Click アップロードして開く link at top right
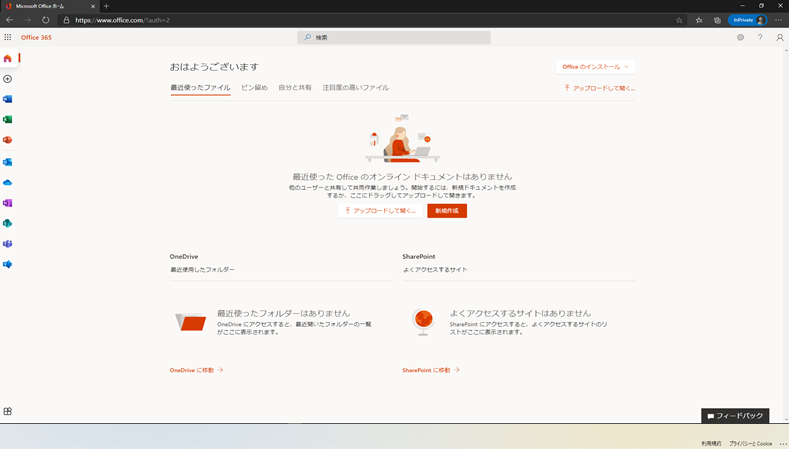Viewport: 789px width, 449px height. coord(599,88)
